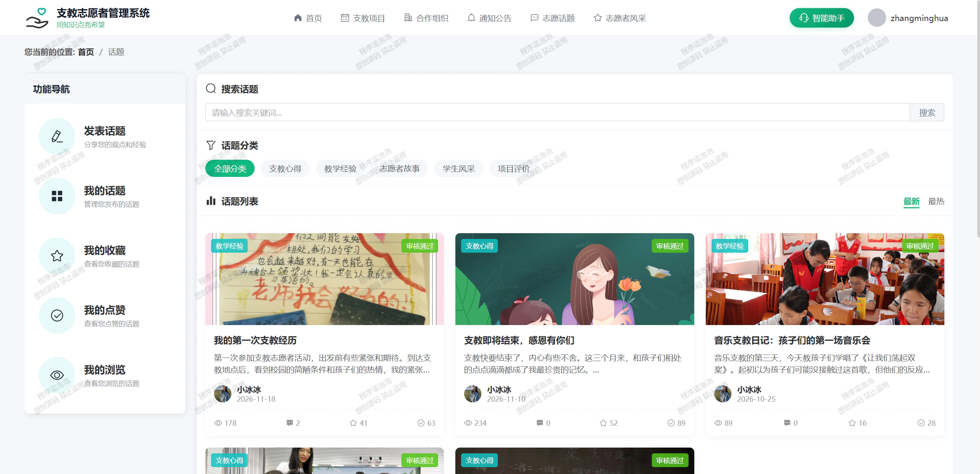The height and width of the screenshot is (474, 980).
Task: Open 志愿者风采 in the top navigation
Action: click(620, 18)
